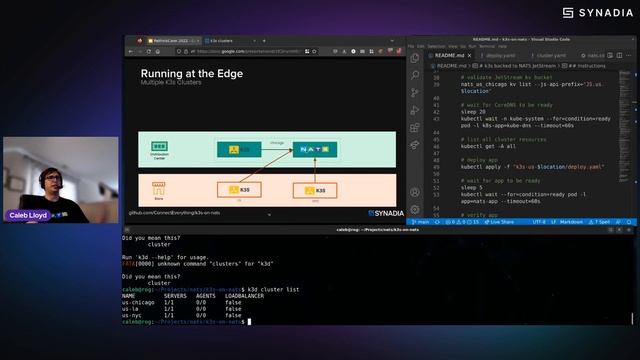Click 'sleep 20' on line 42 in editor

point(473,112)
